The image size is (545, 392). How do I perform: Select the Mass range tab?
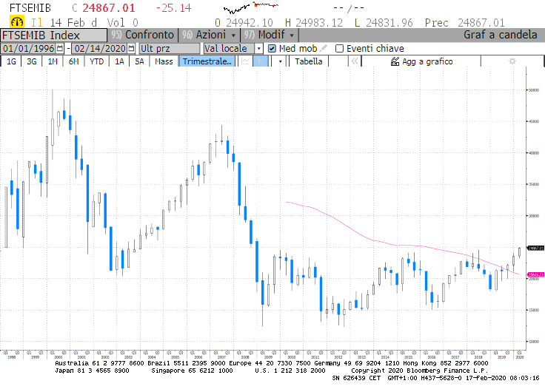pos(164,61)
